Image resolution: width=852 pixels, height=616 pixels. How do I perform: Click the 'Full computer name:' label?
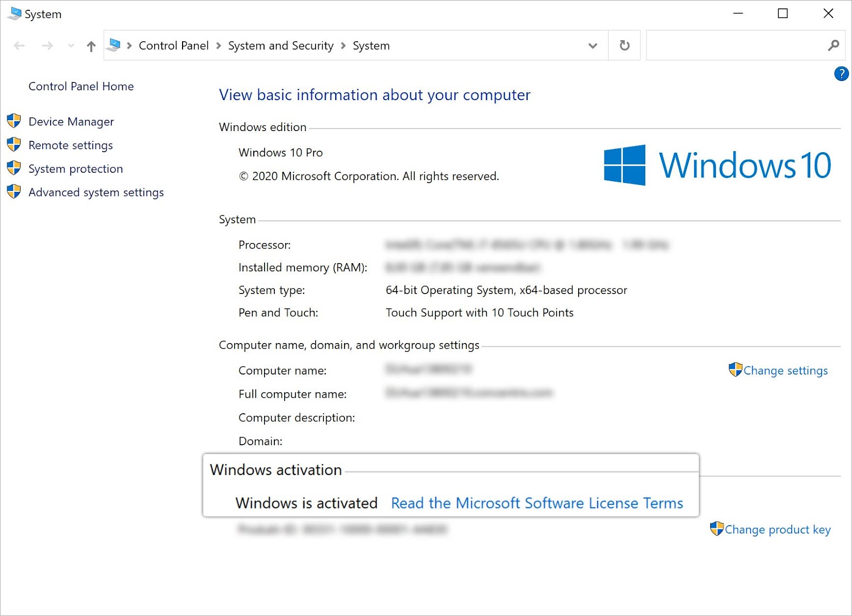pyautogui.click(x=292, y=394)
